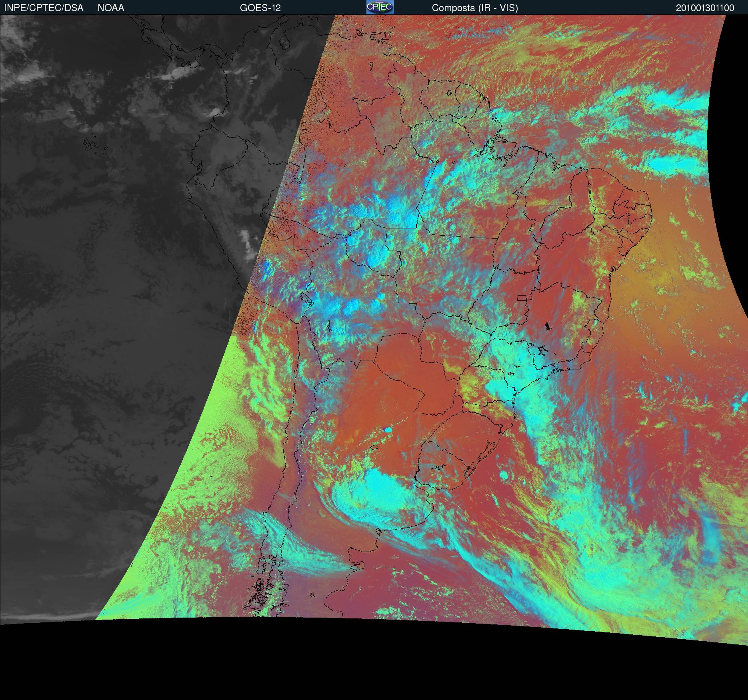Screen dimensions: 748x700
Task: Click the Composta (IR - VIS) title
Action: tap(475, 8)
